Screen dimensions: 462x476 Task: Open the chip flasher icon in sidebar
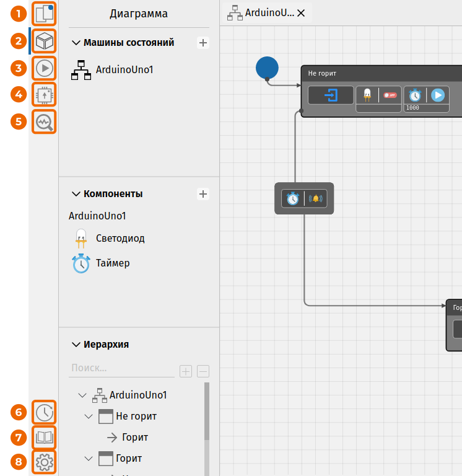(45, 95)
